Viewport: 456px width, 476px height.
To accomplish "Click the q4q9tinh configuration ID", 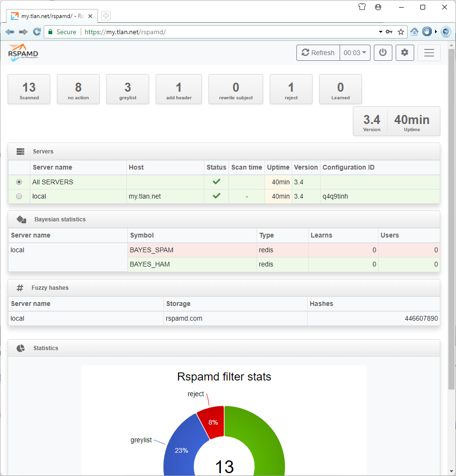I will (x=335, y=196).
